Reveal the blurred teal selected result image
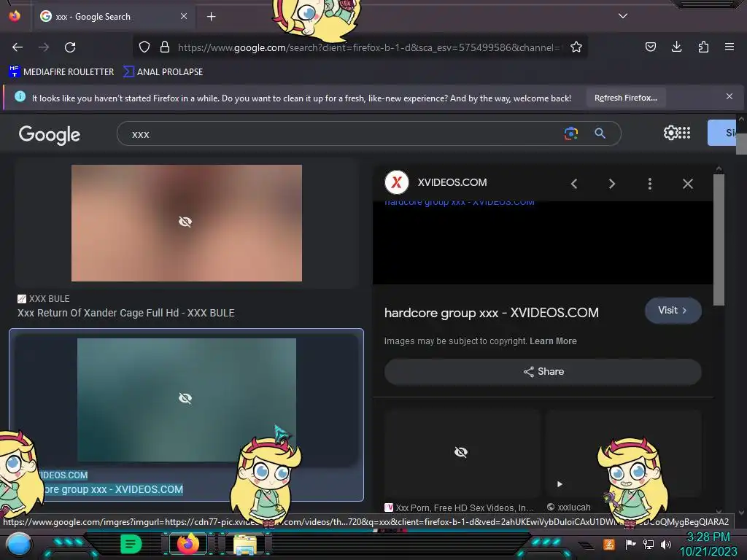Screen dimensions: 747x560 186,400
